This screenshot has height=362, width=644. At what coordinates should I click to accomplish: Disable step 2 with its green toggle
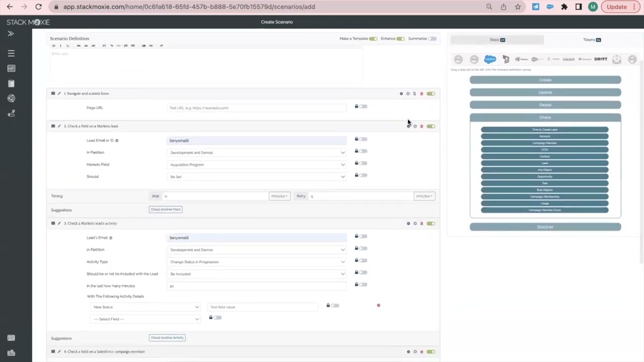point(431,126)
